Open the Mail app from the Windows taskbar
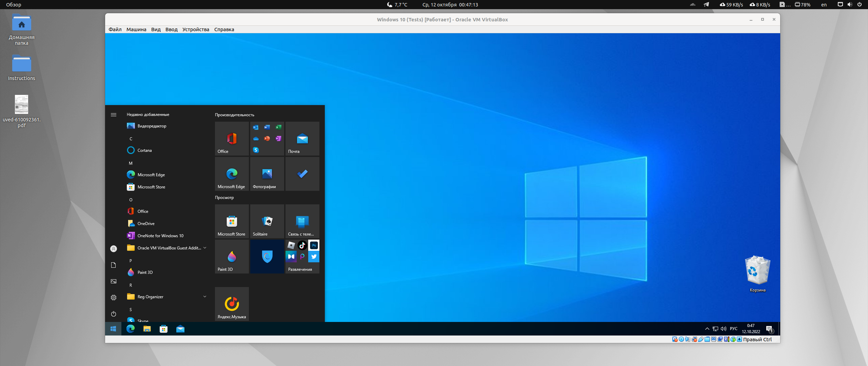 coord(180,329)
